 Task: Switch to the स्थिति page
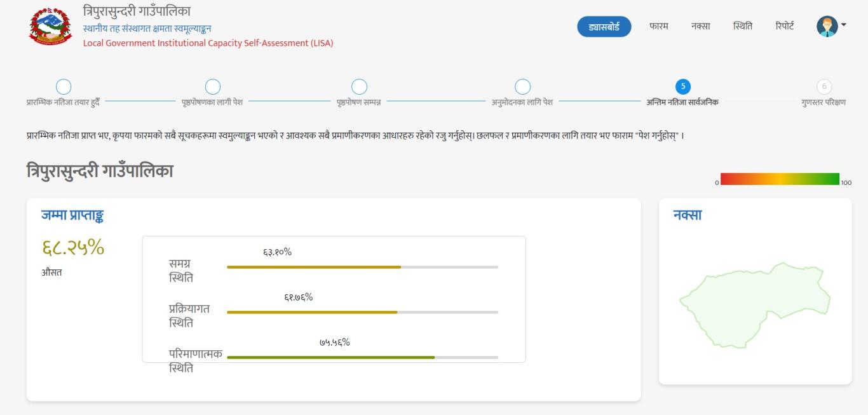743,27
